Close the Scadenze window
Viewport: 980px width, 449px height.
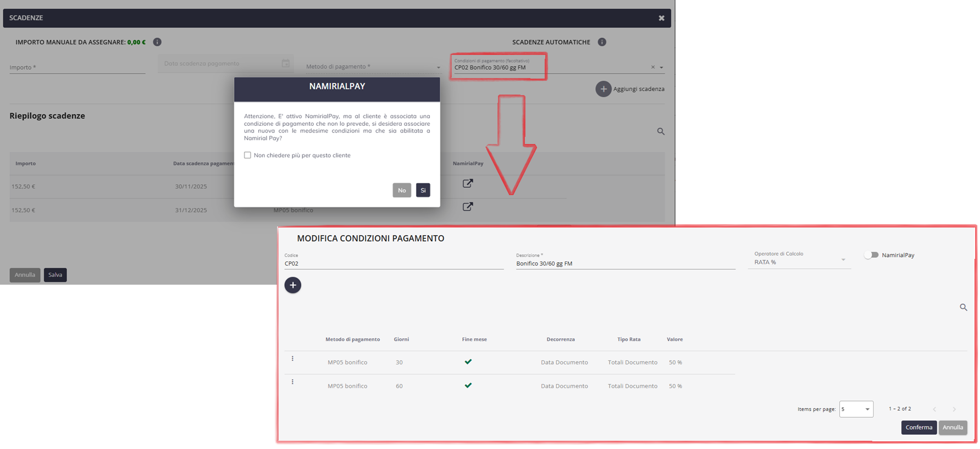click(x=661, y=18)
